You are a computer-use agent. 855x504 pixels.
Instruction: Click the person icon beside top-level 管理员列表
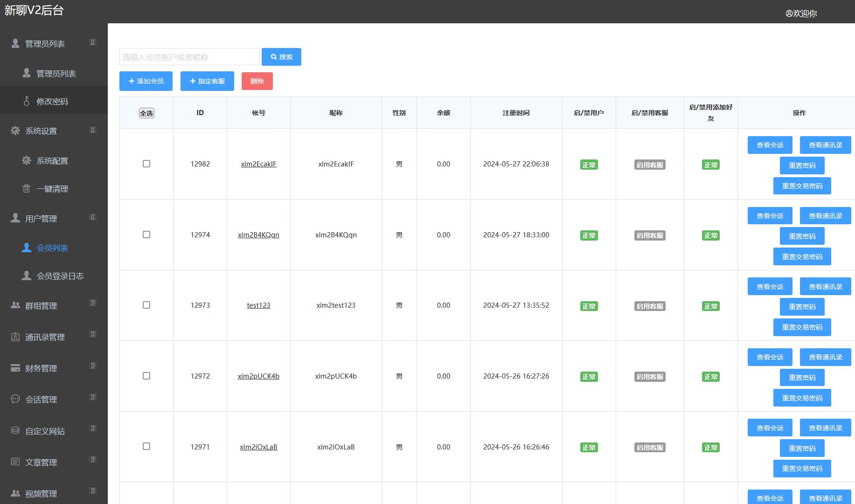click(x=15, y=43)
